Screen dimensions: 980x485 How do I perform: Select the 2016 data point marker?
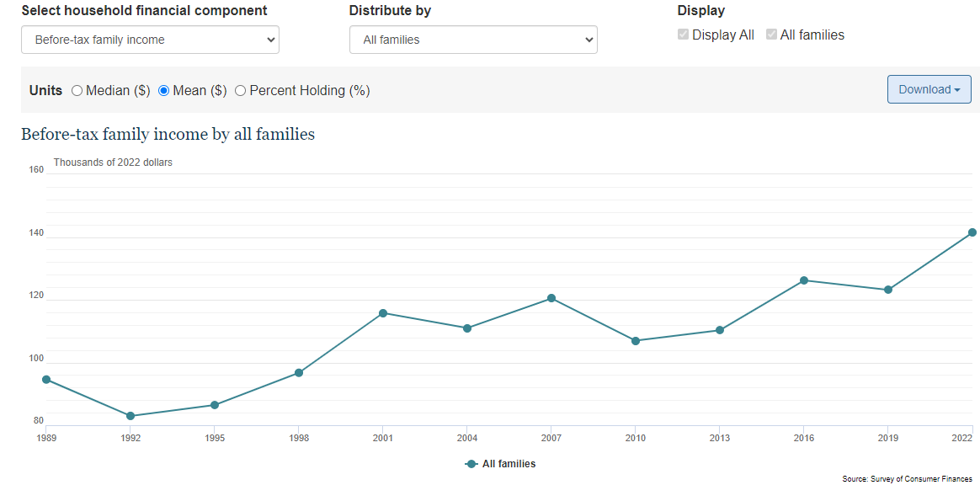pos(804,280)
